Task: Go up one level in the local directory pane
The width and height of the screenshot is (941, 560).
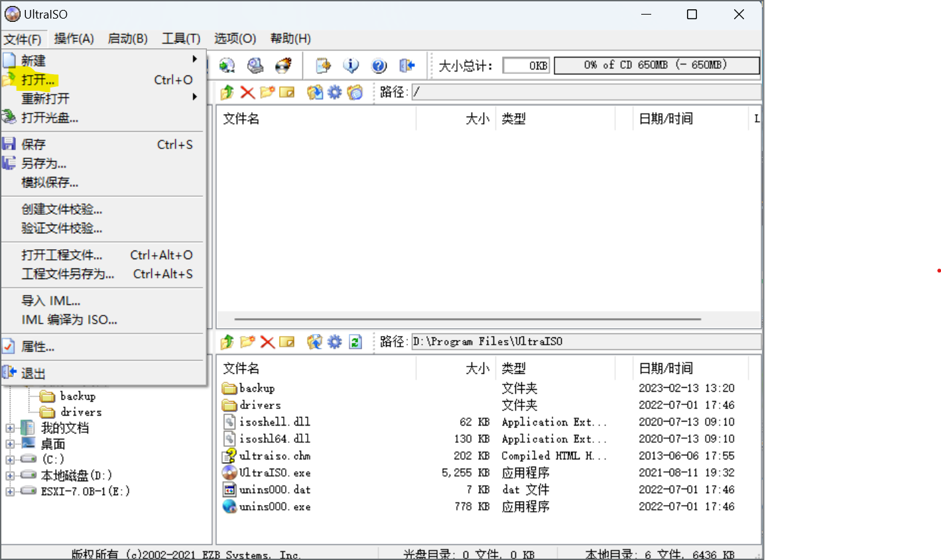Action: point(227,341)
